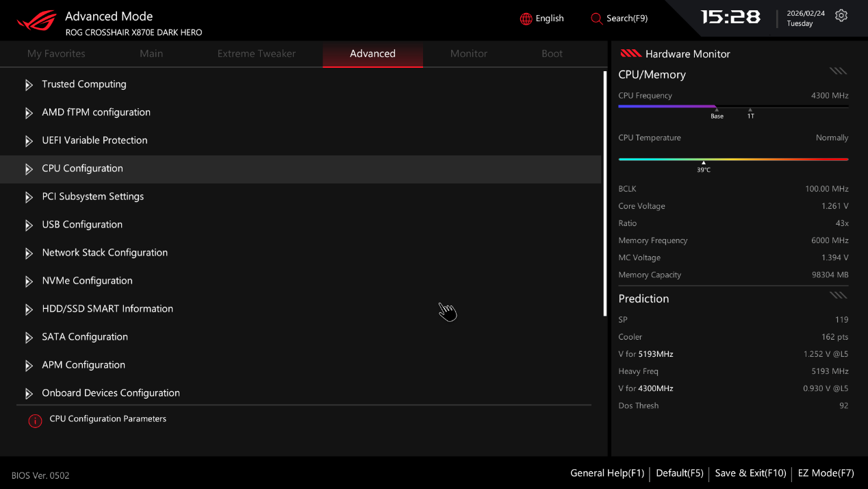
Task: Expand the Trusted Computing arrow
Action: click(29, 85)
